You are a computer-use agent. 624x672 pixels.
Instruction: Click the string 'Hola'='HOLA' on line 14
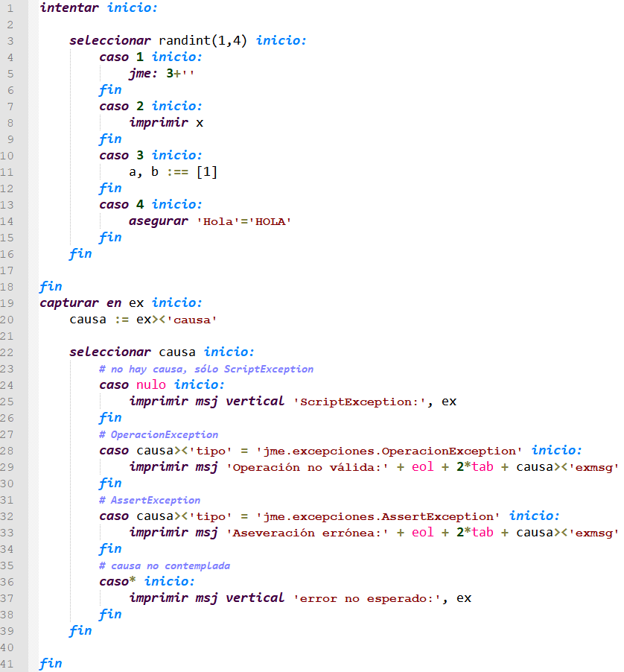[x=244, y=221]
